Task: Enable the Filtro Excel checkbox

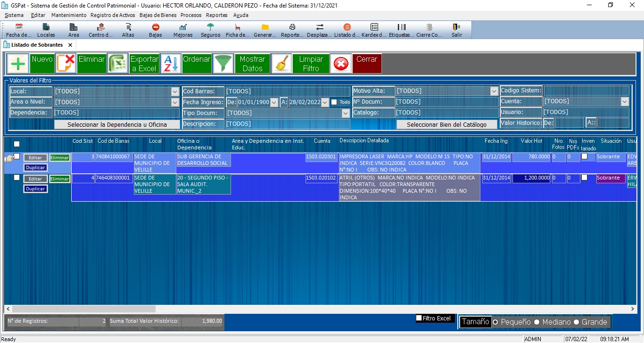Action: [419, 318]
